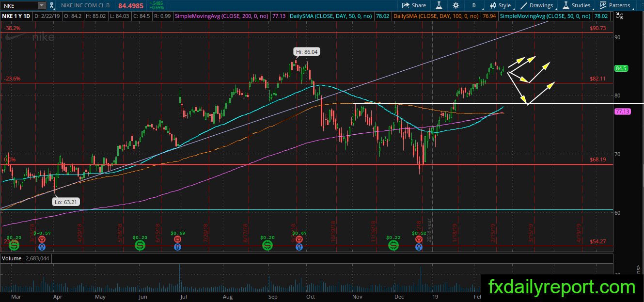Click the March $0.20 dividend icon
The height and width of the screenshot is (302, 644).
pyautogui.click(x=14, y=246)
